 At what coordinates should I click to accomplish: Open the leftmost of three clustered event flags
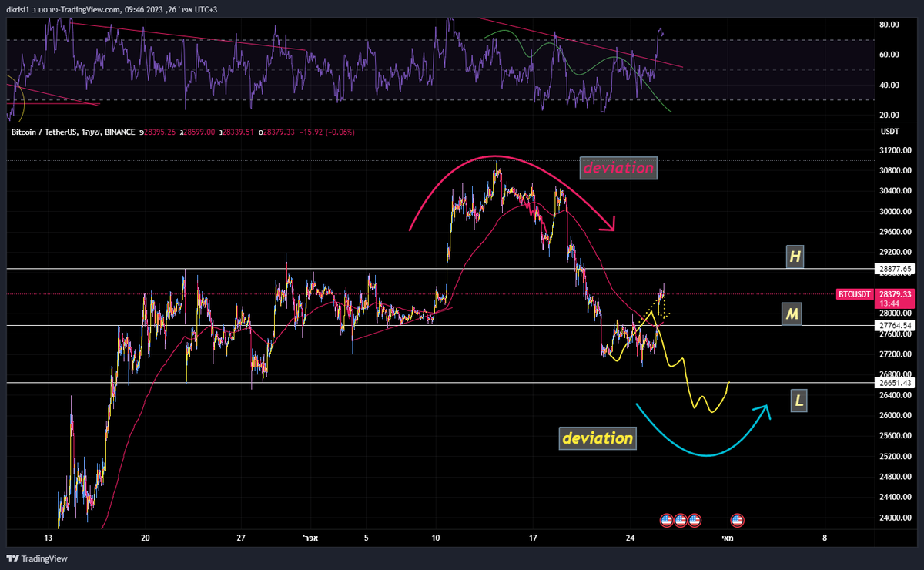pos(667,520)
